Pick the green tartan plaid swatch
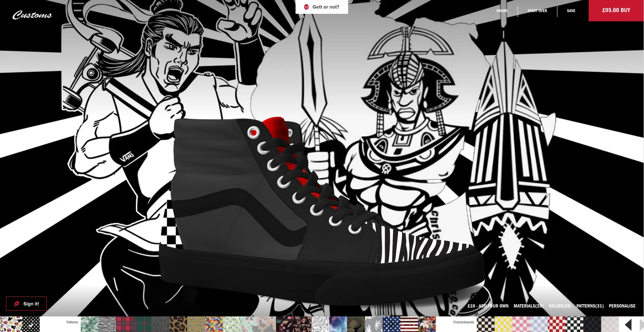This screenshot has height=332, width=644. pos(143,324)
